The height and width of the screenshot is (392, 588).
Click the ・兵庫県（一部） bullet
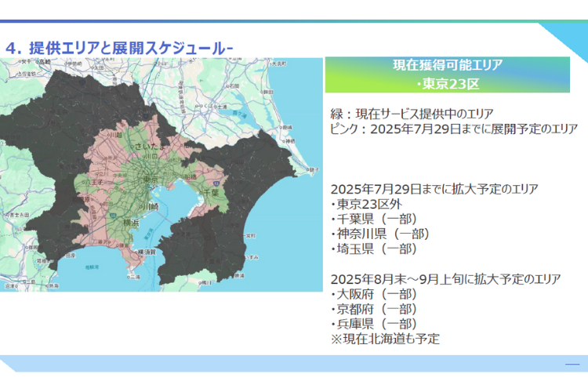pyautogui.click(x=373, y=324)
